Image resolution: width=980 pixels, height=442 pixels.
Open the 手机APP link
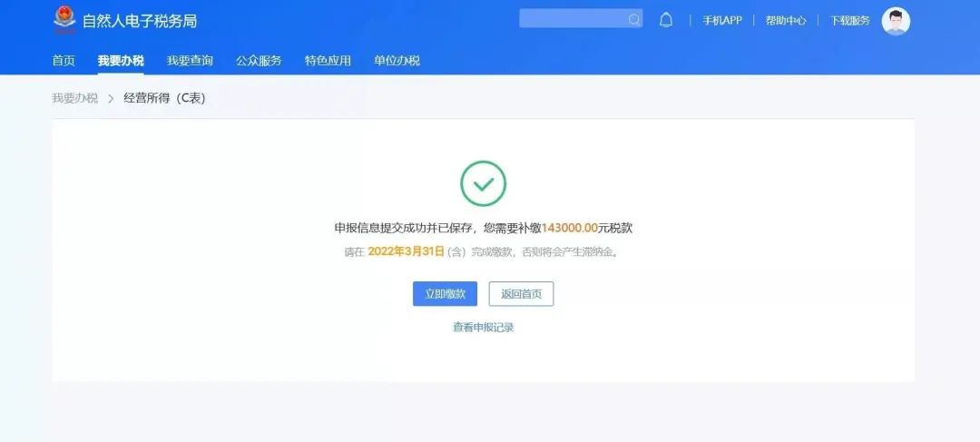coord(722,20)
